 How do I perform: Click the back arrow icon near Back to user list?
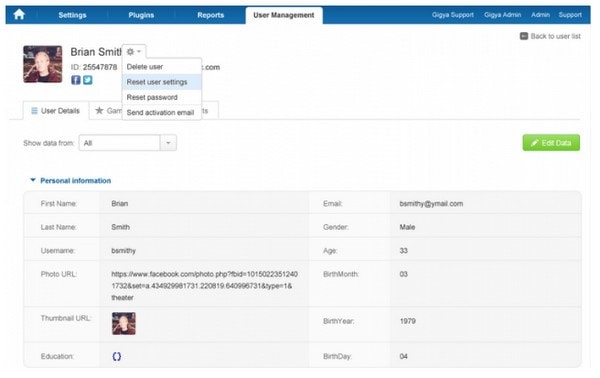[x=524, y=36]
